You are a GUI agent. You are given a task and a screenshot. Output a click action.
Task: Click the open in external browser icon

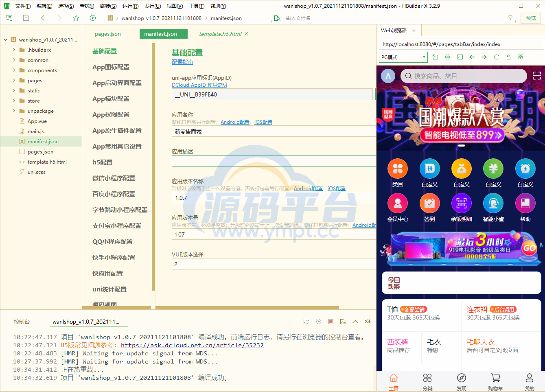pyautogui.click(x=435, y=57)
